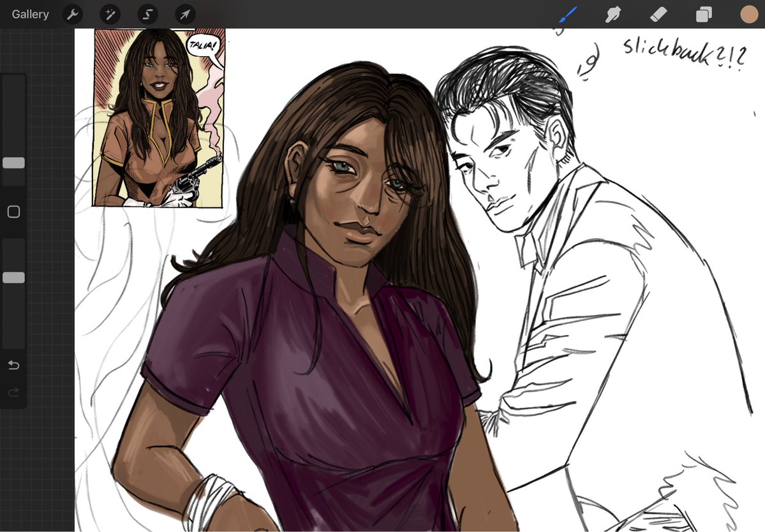The height and width of the screenshot is (532, 765).
Task: Select the Brush tool
Action: tap(568, 14)
